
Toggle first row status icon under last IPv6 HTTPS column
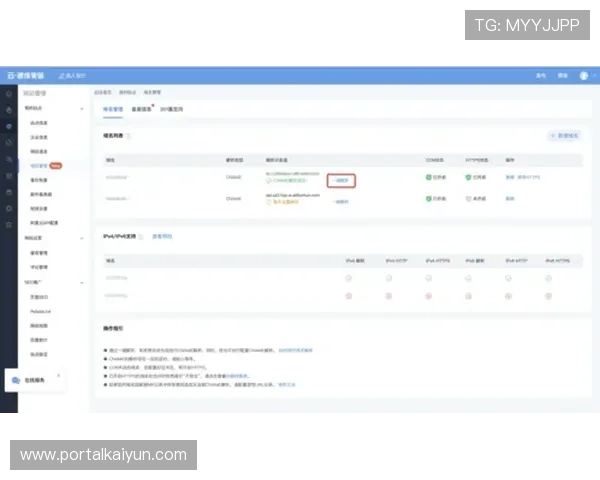point(549,279)
